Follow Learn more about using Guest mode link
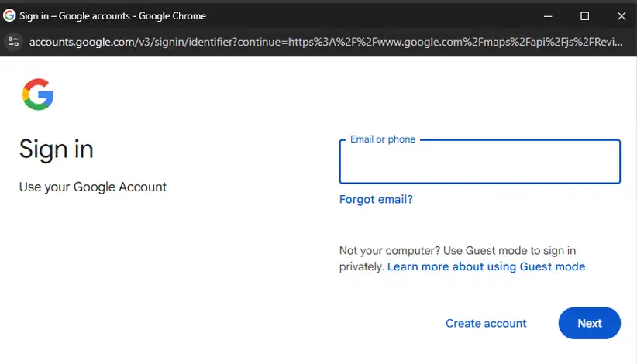637x364 pixels. pos(486,266)
